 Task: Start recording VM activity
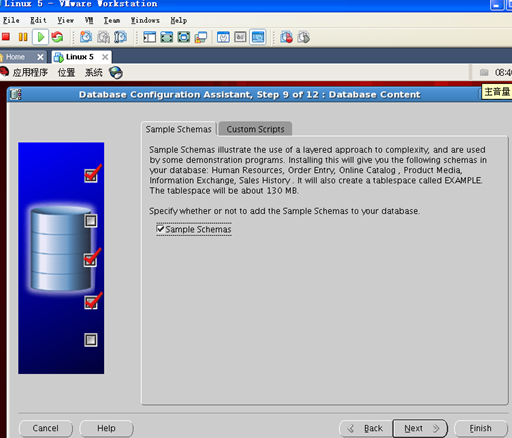pyautogui.click(x=286, y=37)
